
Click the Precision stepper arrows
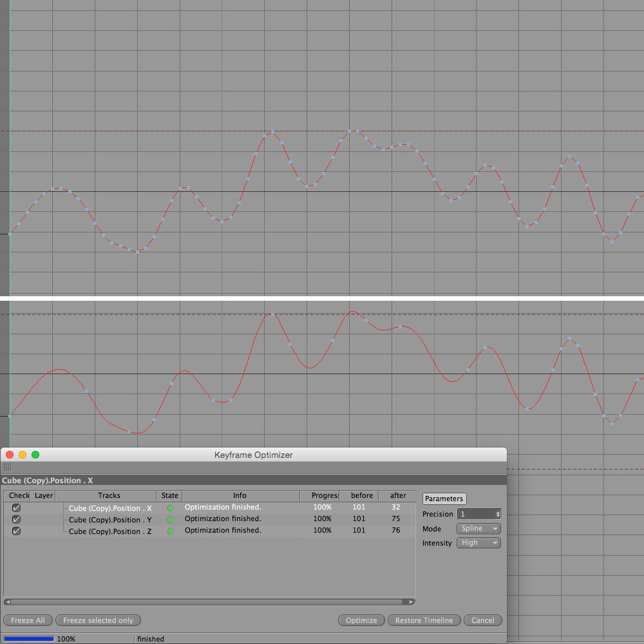(498, 514)
